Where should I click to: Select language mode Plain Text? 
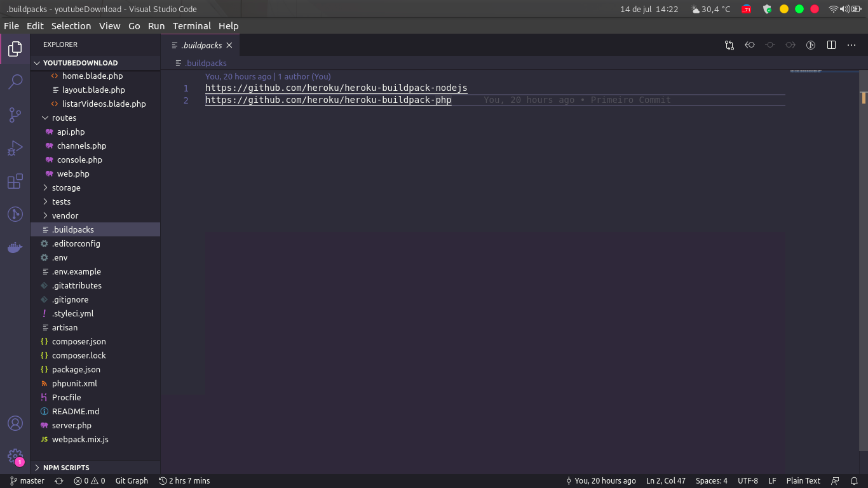[x=803, y=481]
